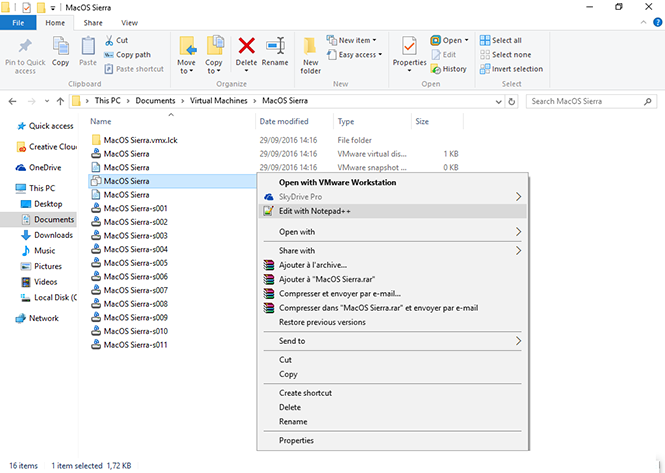Select OneDrive in navigation pane
Image resolution: width=665 pixels, height=473 pixels.
click(x=39, y=168)
